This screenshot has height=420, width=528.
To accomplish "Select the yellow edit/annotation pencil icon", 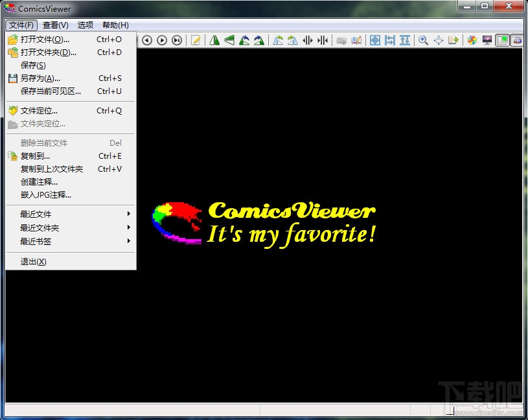I will 196,40.
